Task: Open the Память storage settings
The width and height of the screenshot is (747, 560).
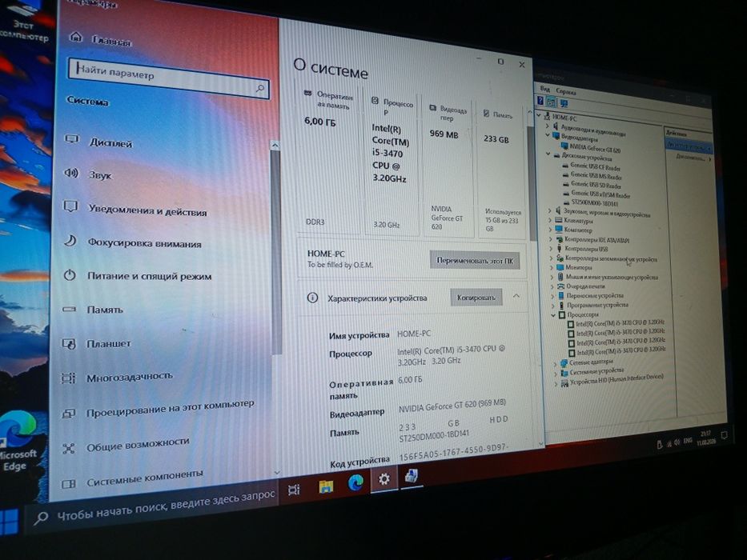Action: pos(105,310)
